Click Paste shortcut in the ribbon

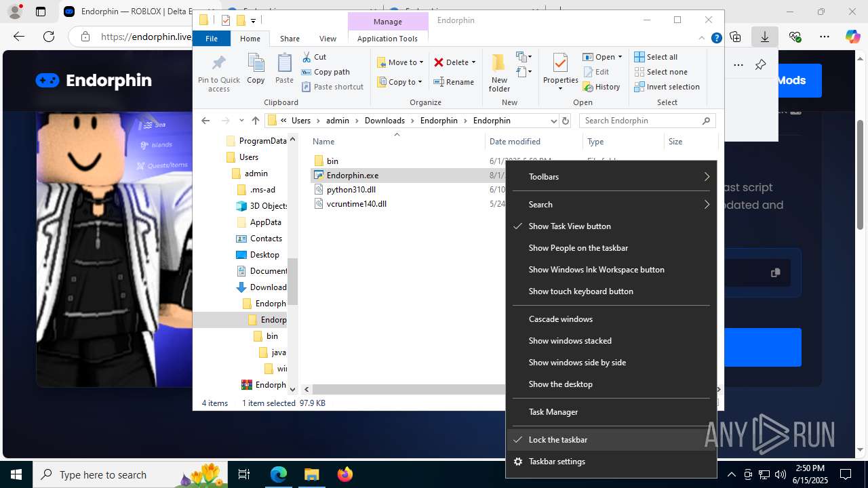(333, 87)
